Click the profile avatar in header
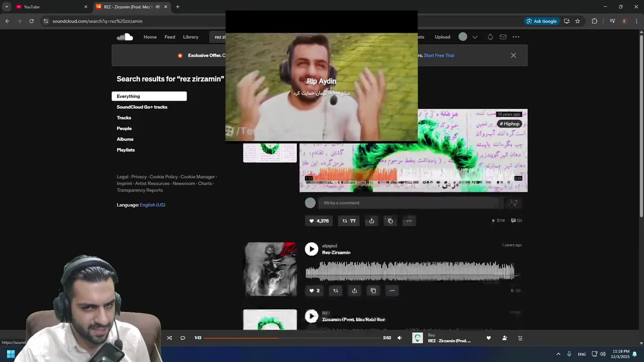This screenshot has width=644, height=362. pos(463,37)
